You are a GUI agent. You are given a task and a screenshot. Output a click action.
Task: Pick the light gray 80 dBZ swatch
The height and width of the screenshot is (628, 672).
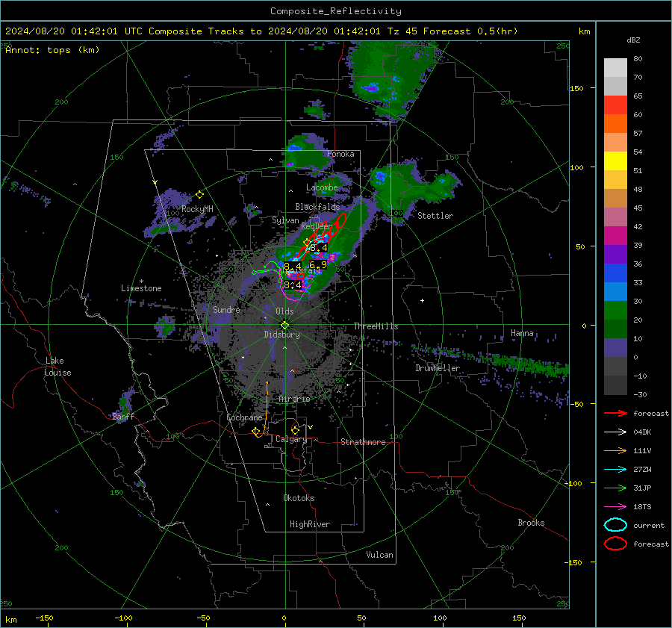615,67
